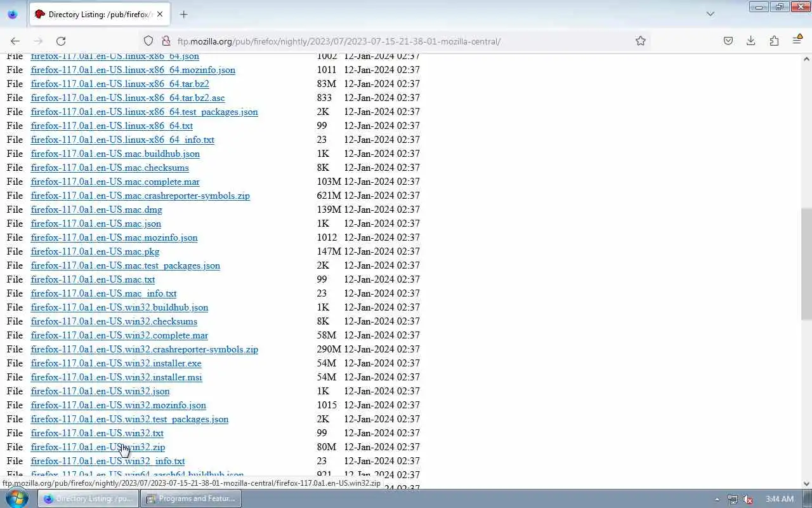The width and height of the screenshot is (812, 508).
Task: Open linux-x86_64_info.txt link
Action: [122, 140]
